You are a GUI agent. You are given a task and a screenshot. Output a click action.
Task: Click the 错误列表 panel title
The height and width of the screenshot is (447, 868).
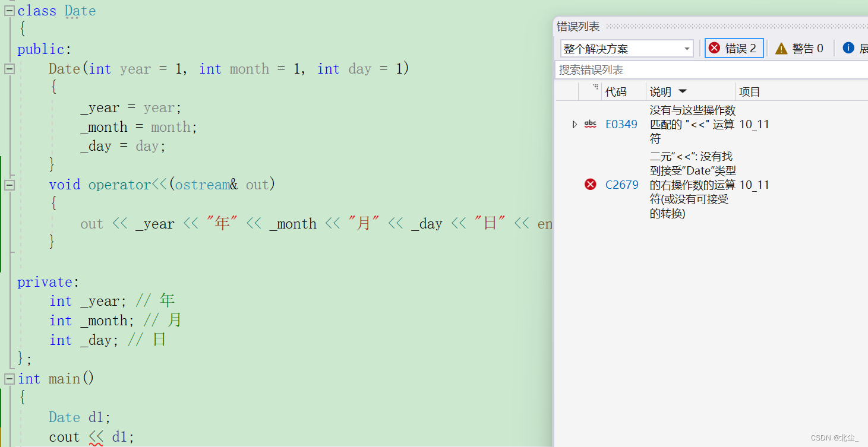tap(578, 26)
